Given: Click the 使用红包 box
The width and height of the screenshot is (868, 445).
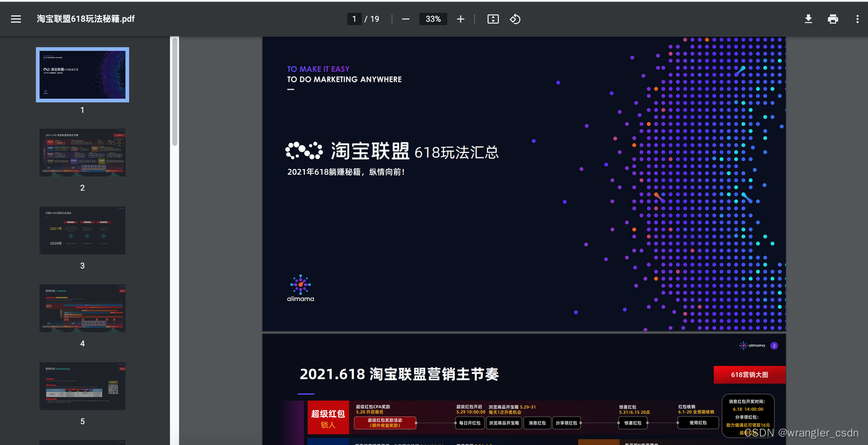Looking at the screenshot, I should coord(697,423).
